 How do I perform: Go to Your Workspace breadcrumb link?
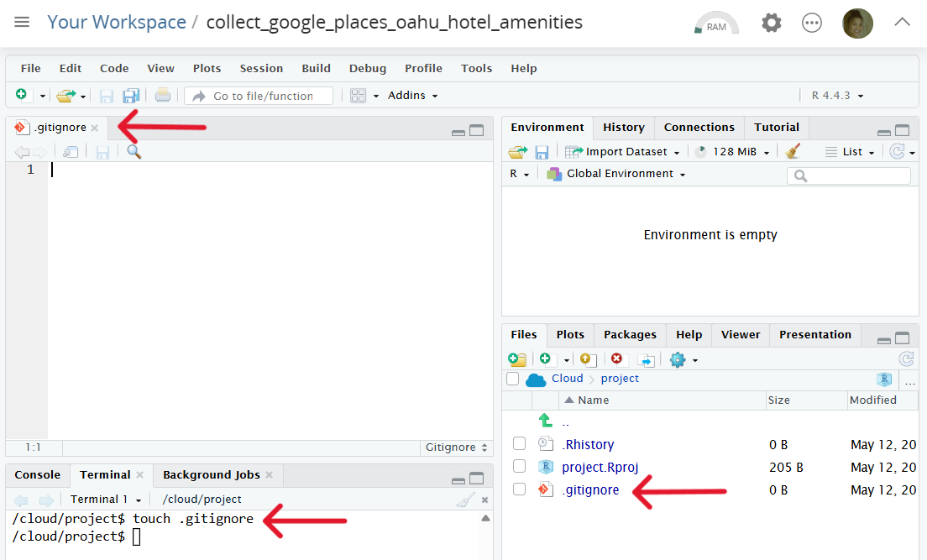click(x=117, y=22)
